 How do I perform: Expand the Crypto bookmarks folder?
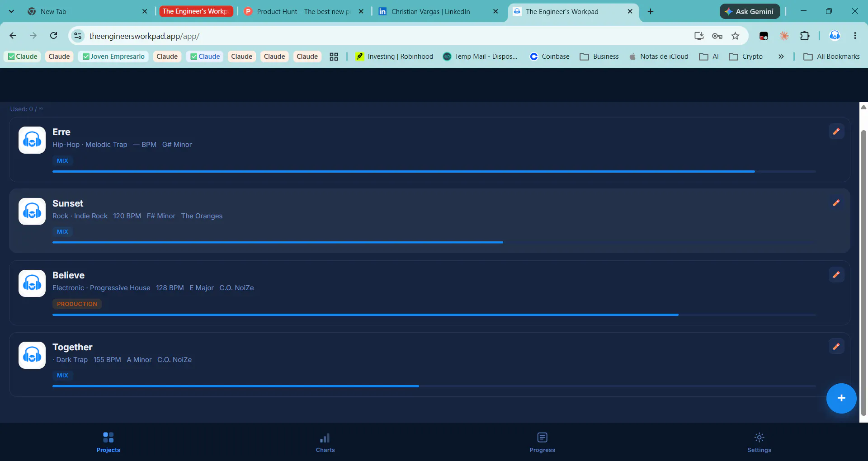(746, 56)
